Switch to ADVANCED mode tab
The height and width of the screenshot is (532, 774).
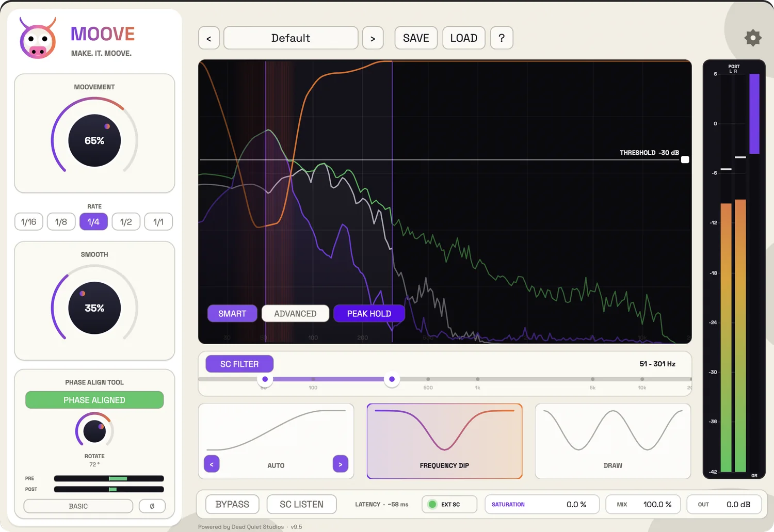(x=295, y=313)
